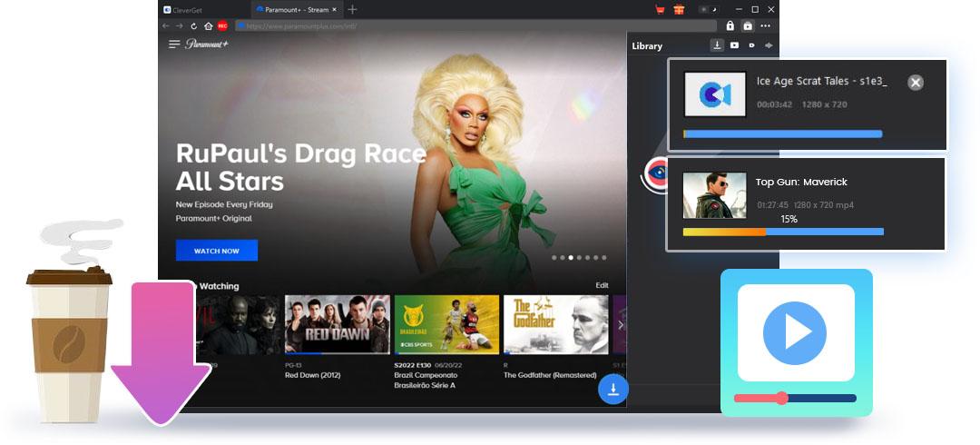This screenshot has width=980, height=445.
Task: Click the Edit link above thumbnails
Action: (x=602, y=285)
